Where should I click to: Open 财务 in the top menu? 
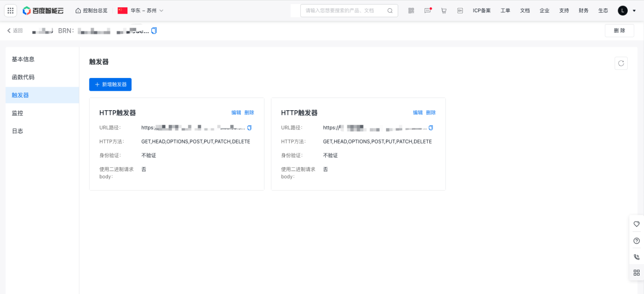point(584,10)
